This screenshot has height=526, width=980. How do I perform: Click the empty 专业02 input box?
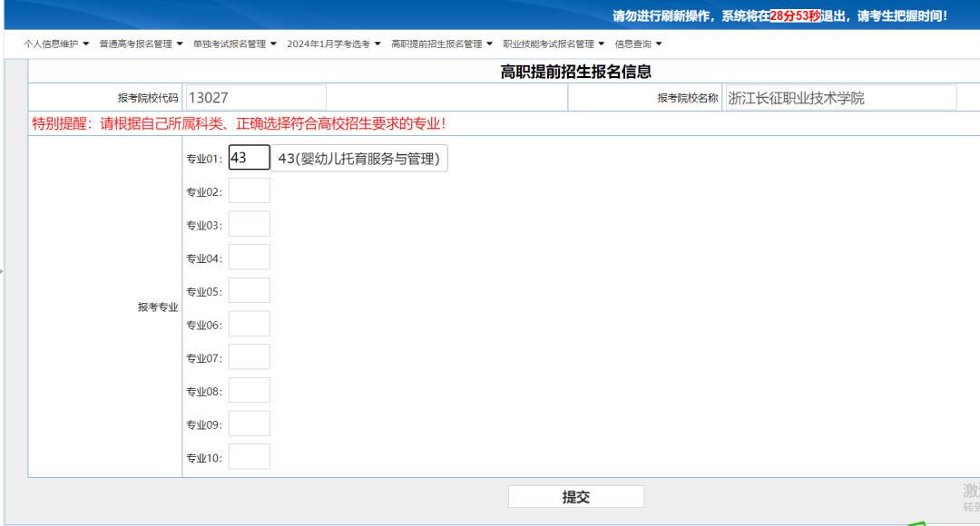point(250,190)
